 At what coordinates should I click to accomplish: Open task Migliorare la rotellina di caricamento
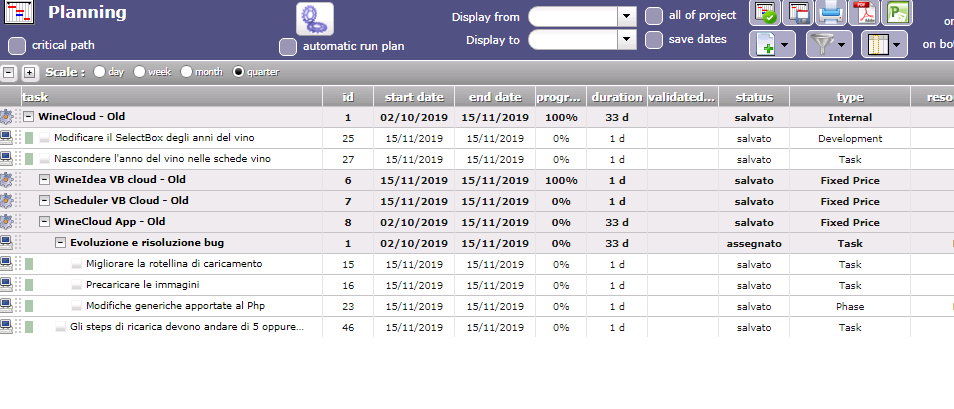point(174,264)
